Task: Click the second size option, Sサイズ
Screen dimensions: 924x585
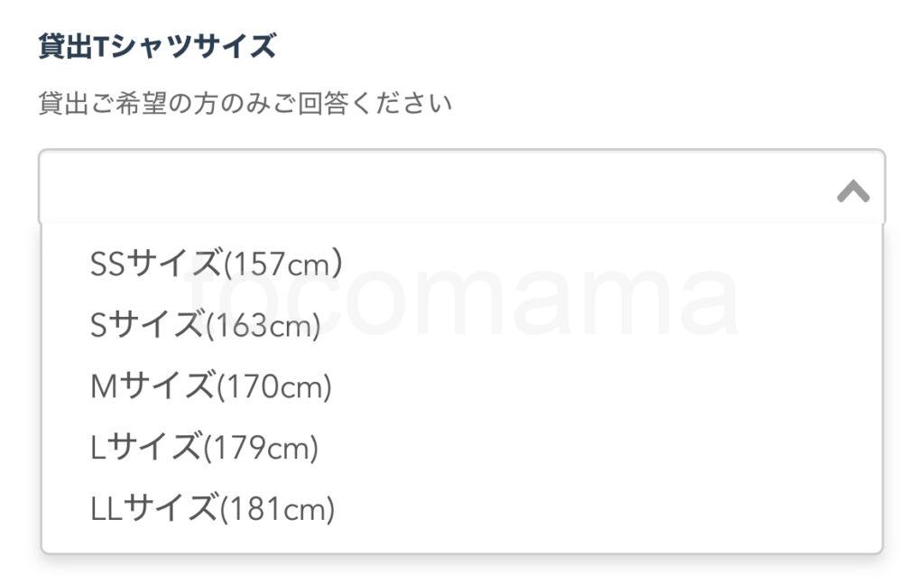Action: coord(206,325)
